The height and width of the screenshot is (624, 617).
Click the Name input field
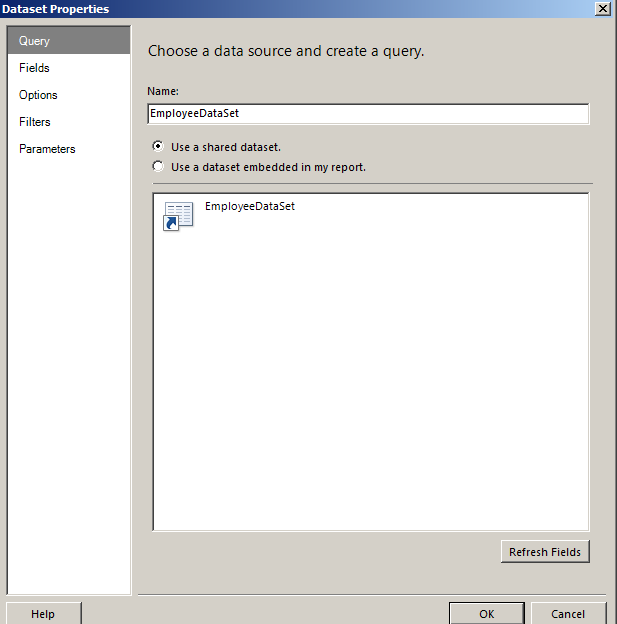pos(368,114)
